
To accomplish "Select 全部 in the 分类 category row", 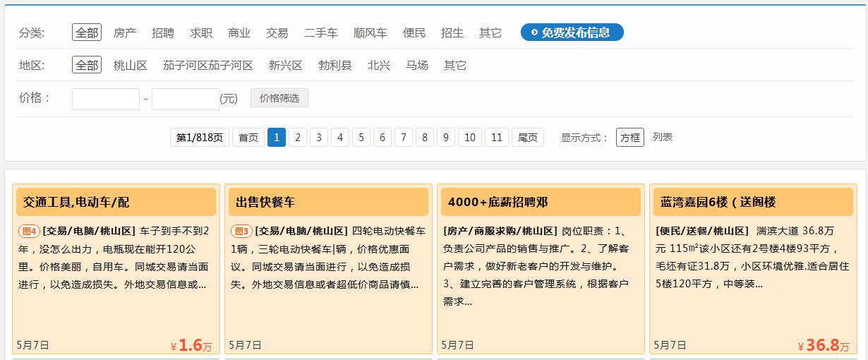I will 87,32.
